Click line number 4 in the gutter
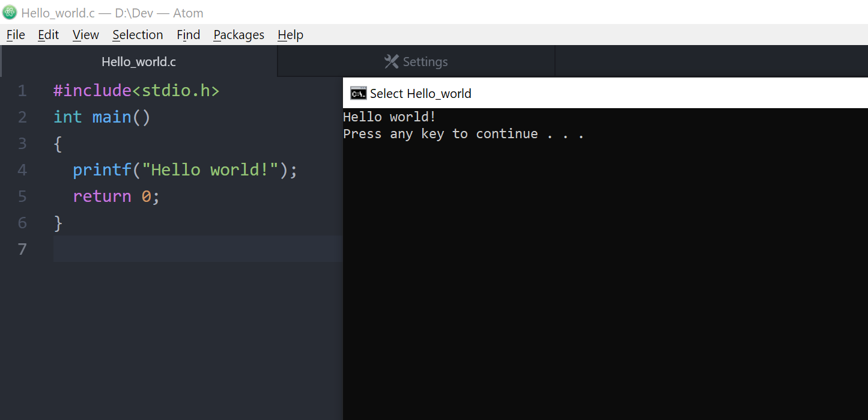Viewport: 868px width, 420px height. click(22, 169)
